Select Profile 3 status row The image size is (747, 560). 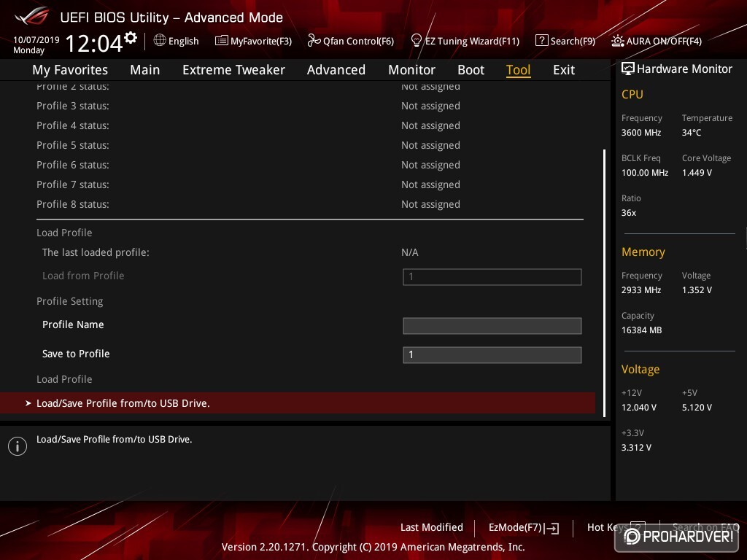click(309, 106)
